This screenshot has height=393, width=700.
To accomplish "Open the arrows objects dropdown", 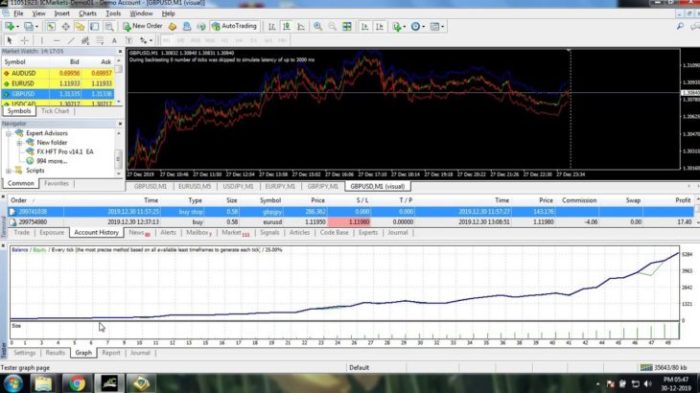I will coord(151,41).
